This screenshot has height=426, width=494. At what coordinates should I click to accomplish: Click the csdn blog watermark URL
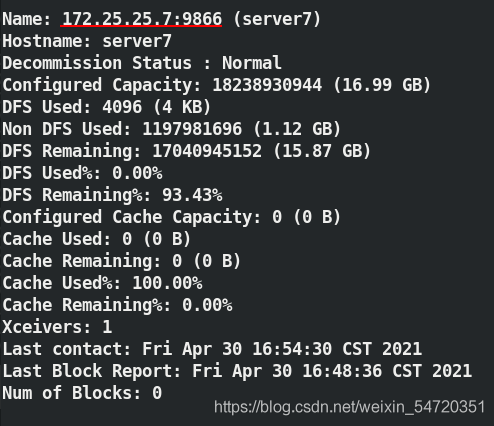click(349, 407)
